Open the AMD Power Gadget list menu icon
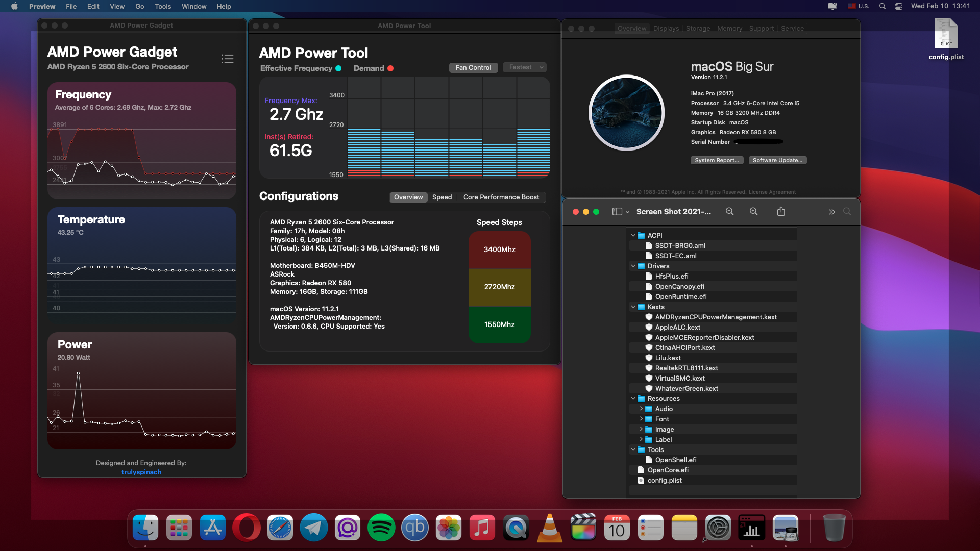This screenshot has width=980, height=551. 227,59
